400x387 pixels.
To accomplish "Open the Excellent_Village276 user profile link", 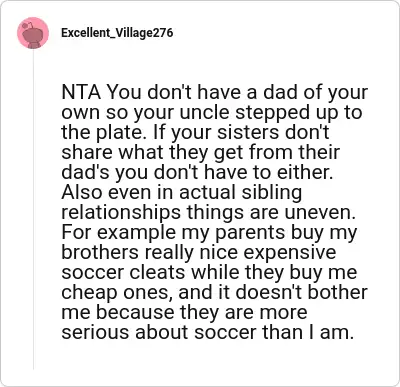I will 117,33.
